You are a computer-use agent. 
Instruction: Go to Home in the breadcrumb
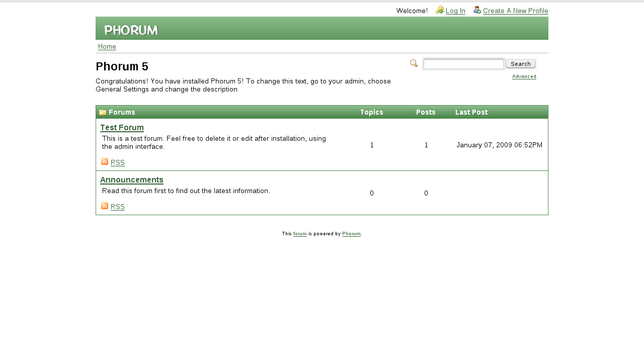click(107, 47)
